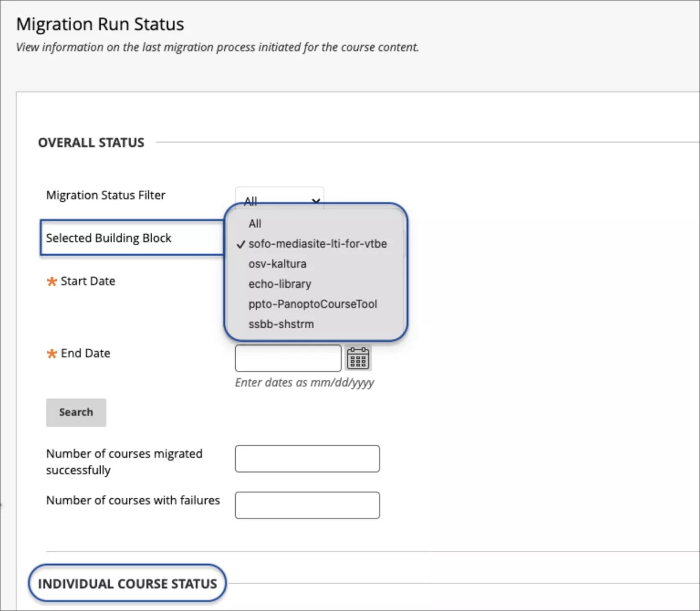Collapse the OVERALL STATUS section

tap(91, 142)
